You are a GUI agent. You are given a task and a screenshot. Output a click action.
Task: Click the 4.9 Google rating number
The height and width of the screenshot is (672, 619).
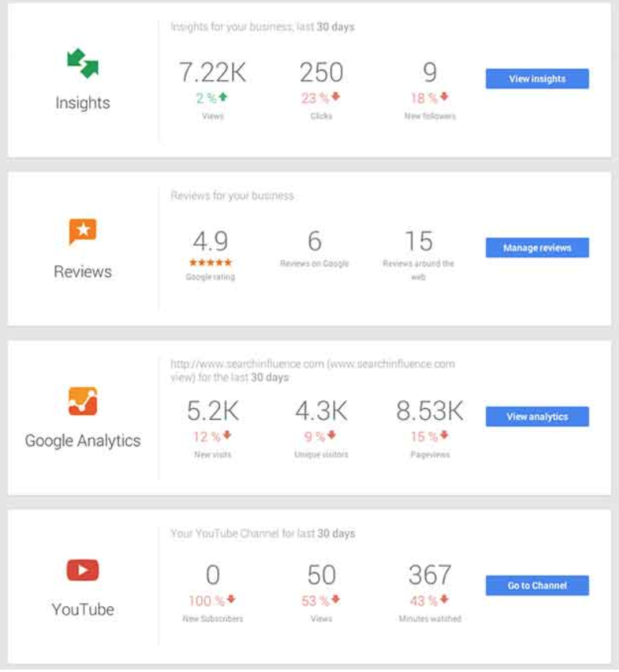(211, 241)
